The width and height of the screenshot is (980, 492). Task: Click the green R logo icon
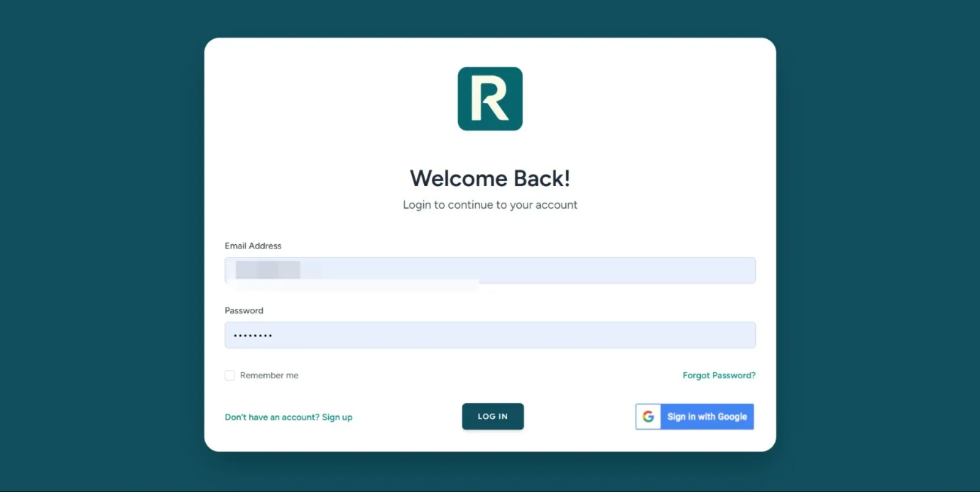(490, 99)
